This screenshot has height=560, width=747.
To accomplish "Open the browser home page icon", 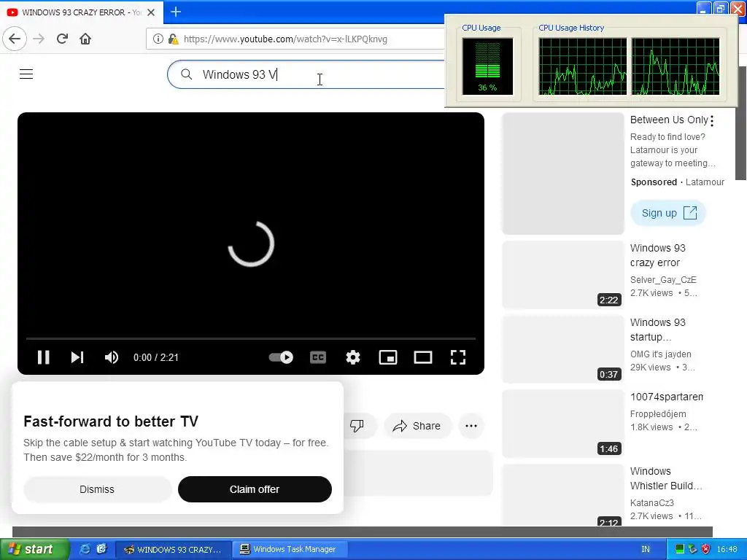I will click(85, 39).
